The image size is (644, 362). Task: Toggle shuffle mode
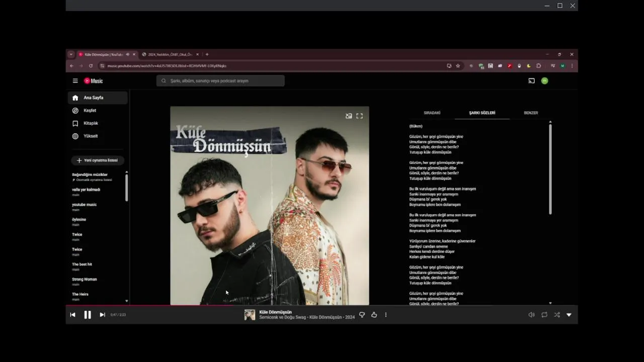pyautogui.click(x=557, y=315)
